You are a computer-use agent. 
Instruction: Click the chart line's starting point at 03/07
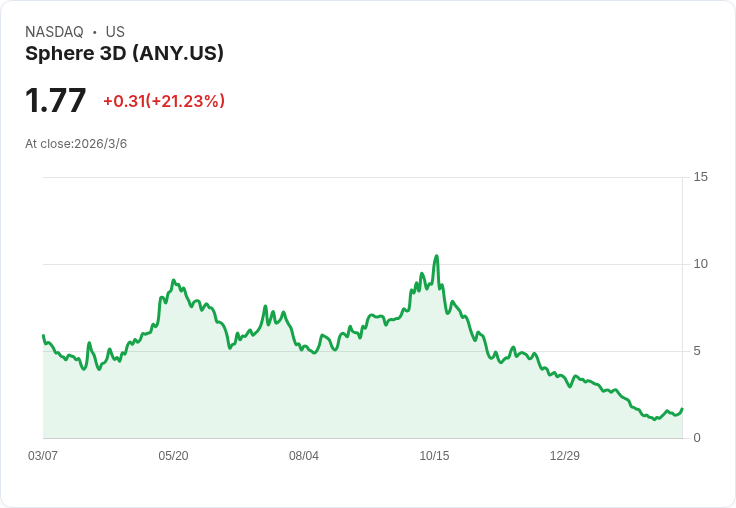[x=44, y=336]
